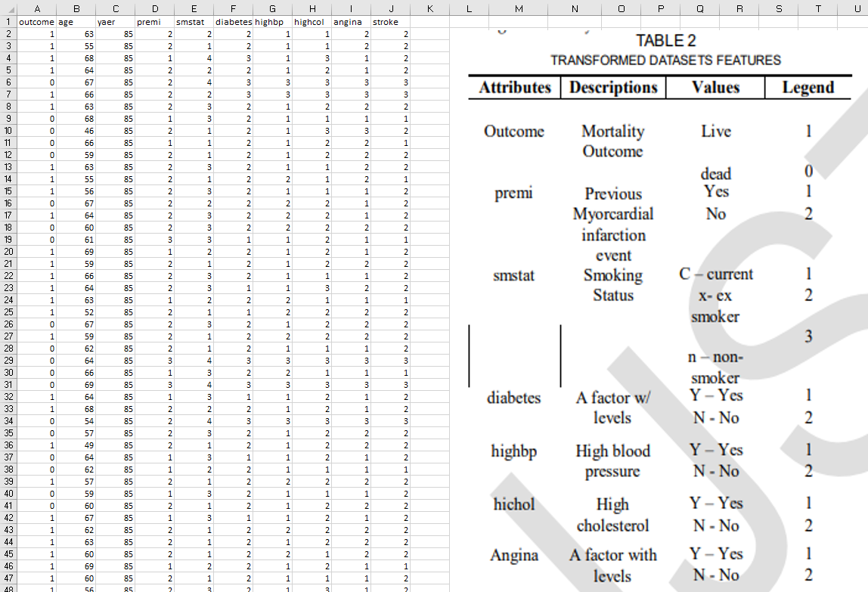Click cell A2 containing value 1
Viewport: 868px width, 592px height.
click(x=36, y=33)
